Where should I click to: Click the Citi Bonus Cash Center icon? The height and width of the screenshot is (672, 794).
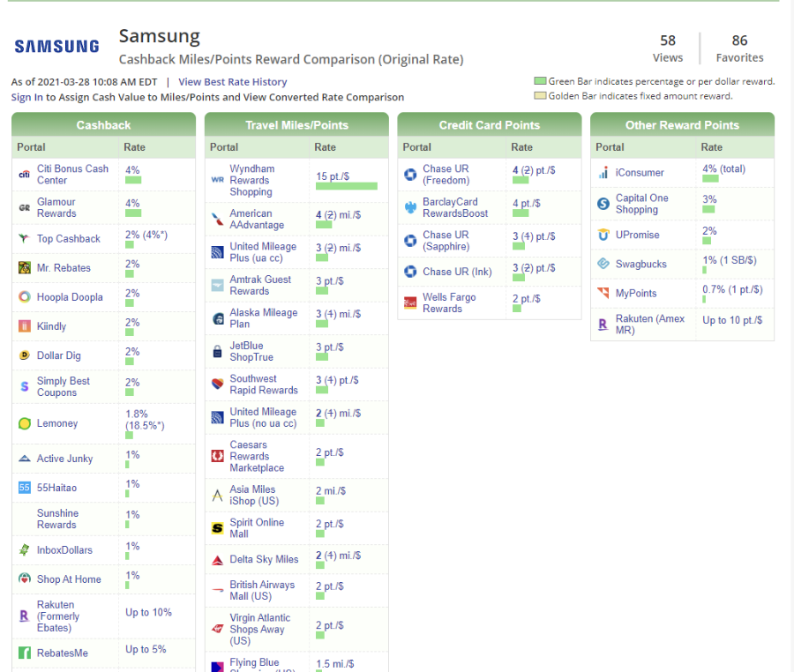tap(25, 175)
